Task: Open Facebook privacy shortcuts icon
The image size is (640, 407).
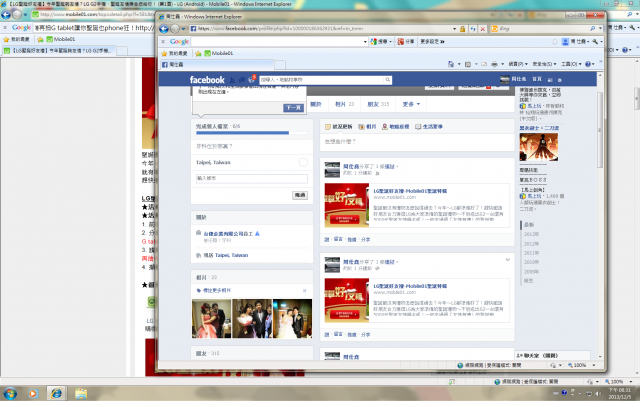Action: tap(550, 80)
